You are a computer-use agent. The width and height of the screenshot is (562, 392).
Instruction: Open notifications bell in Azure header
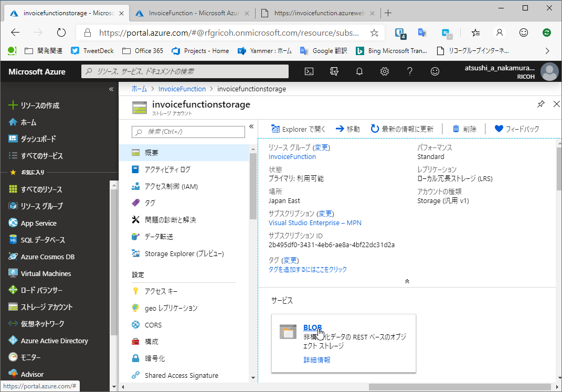359,71
